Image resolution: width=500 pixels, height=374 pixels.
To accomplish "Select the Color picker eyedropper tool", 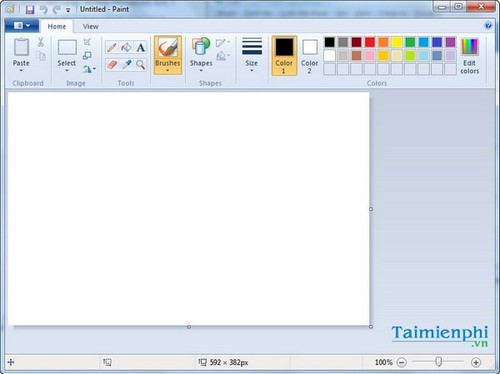I will click(x=126, y=64).
